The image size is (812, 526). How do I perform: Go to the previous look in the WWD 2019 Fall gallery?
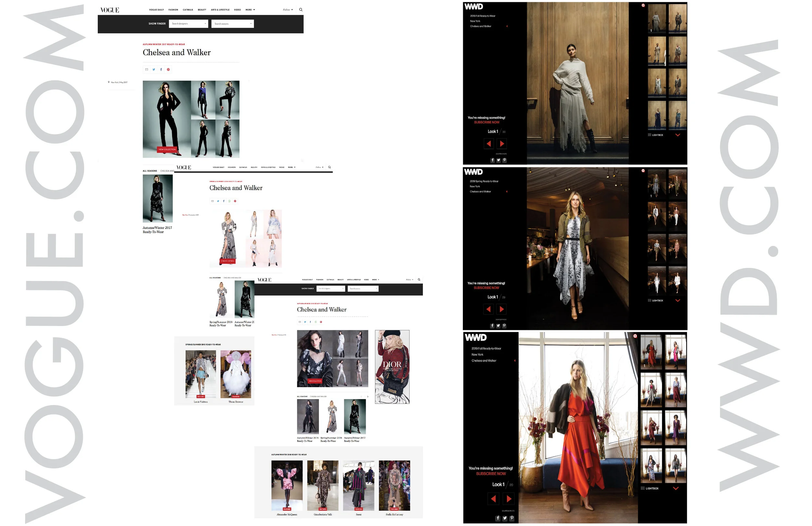click(493, 499)
